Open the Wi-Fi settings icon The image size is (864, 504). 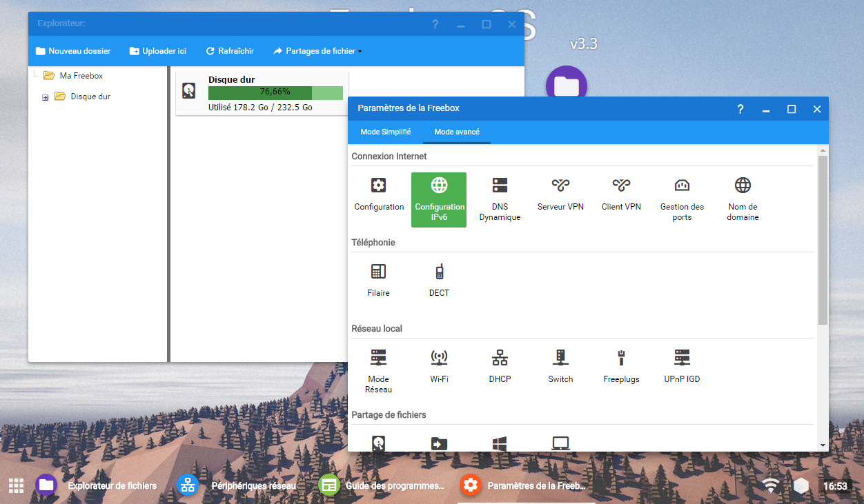[439, 367]
